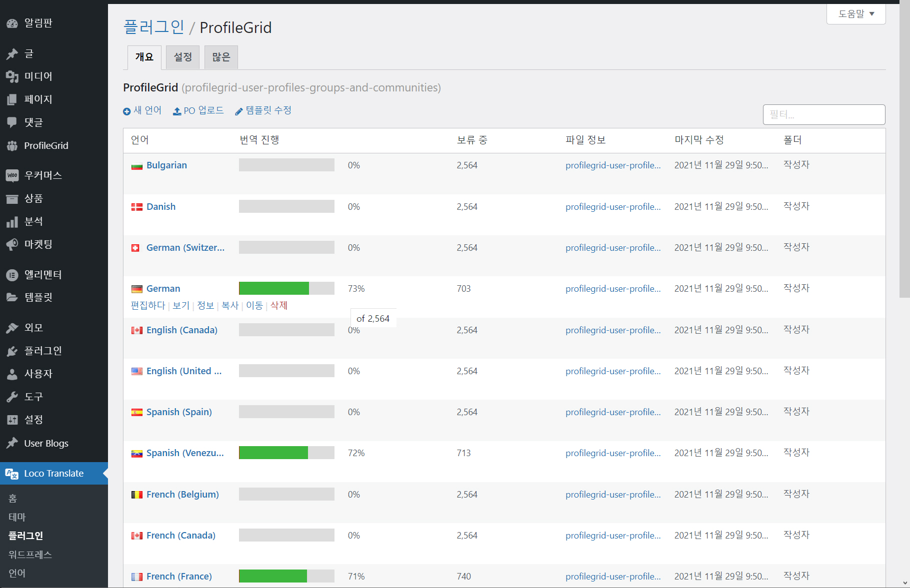Open the 워드프레스 submenu item
The image size is (910, 588).
[x=30, y=555]
